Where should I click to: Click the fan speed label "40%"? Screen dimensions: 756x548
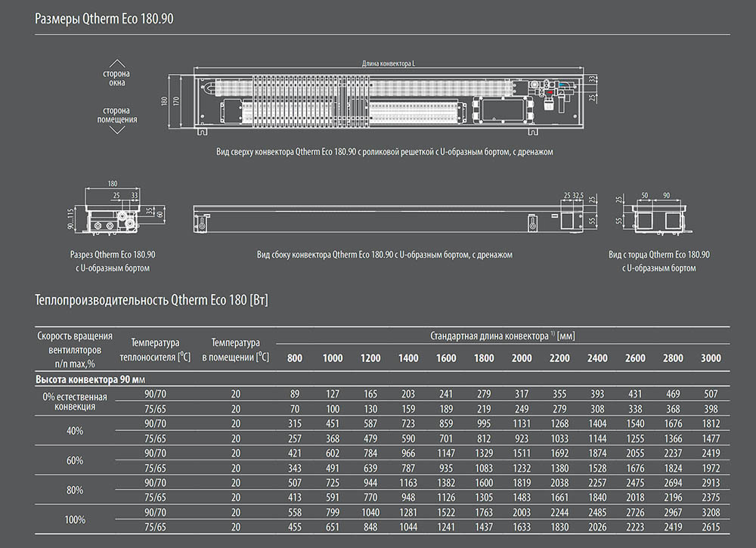(75, 431)
